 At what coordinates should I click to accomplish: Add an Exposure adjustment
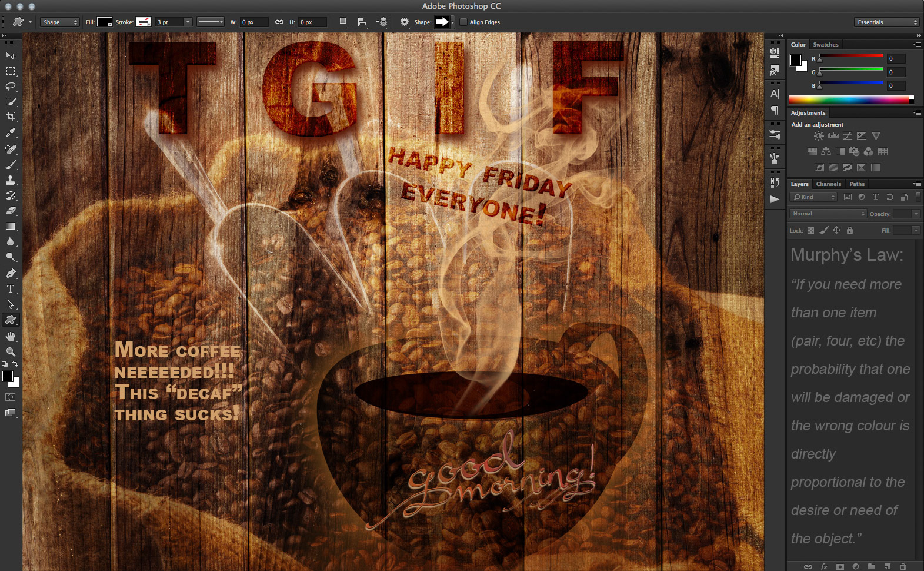tap(862, 136)
